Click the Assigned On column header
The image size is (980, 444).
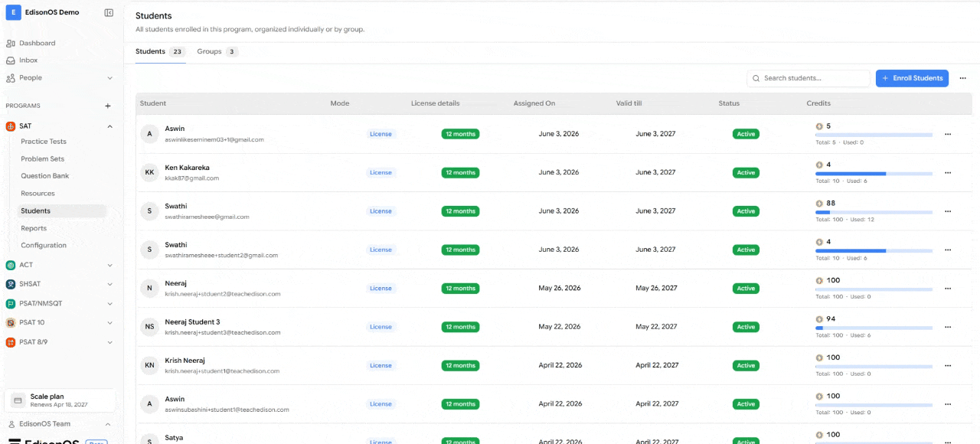[x=534, y=103]
